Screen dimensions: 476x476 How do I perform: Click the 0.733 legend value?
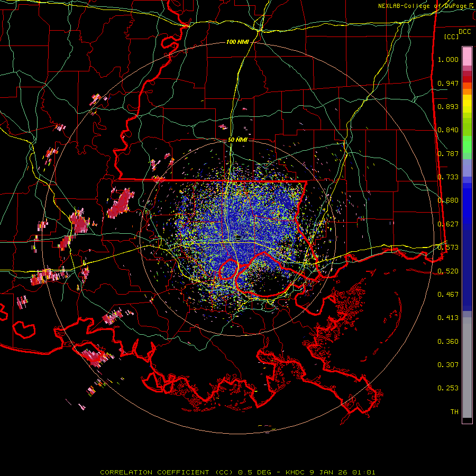coord(448,177)
